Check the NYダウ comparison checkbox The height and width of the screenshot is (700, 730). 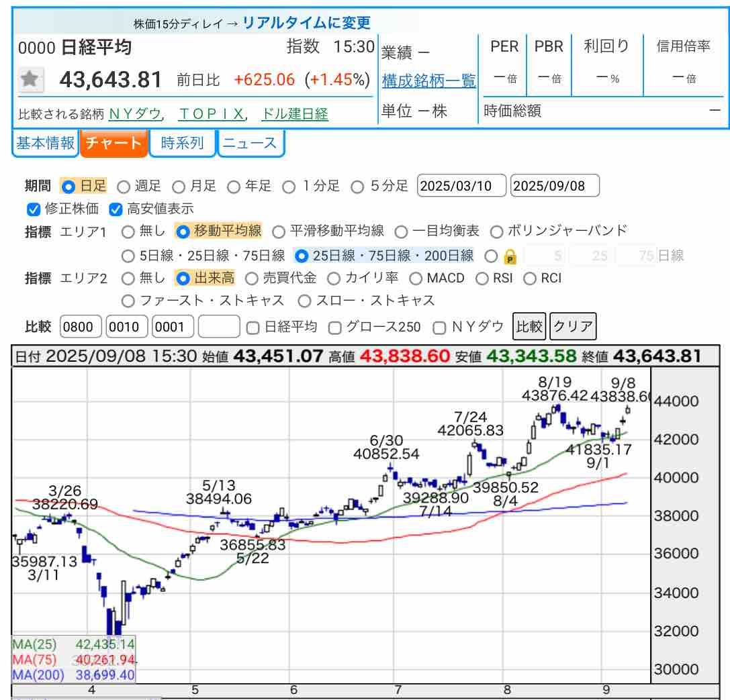(439, 328)
